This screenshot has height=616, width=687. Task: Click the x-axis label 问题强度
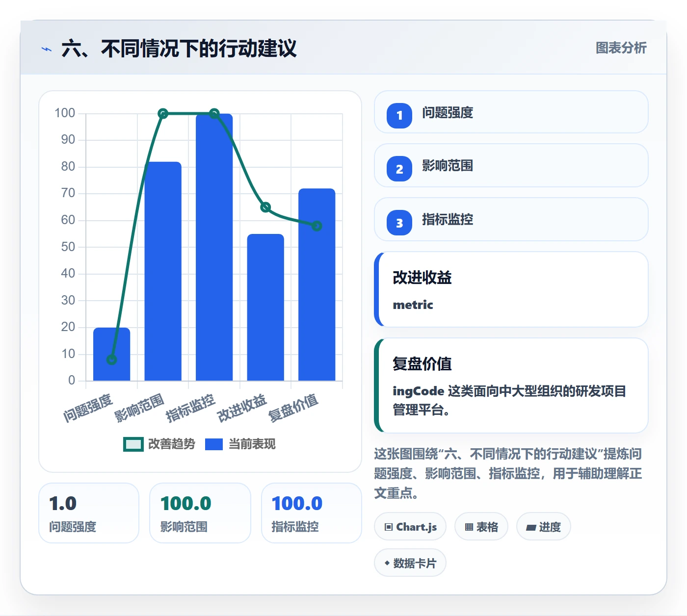tap(88, 408)
